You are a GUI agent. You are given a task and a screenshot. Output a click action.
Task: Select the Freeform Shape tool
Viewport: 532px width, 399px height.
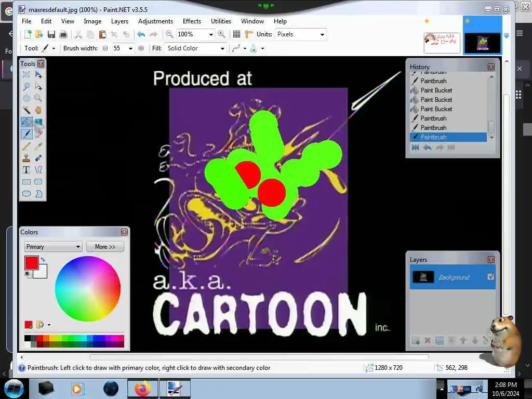pos(38,194)
